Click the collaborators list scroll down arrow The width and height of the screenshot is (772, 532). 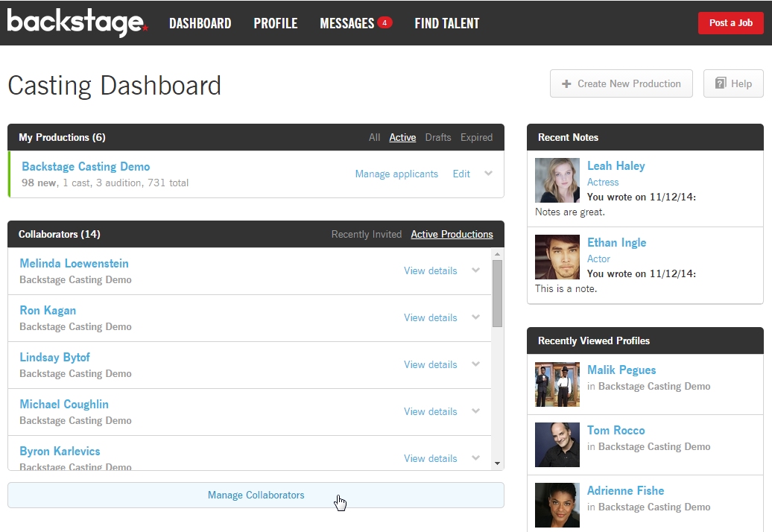click(x=497, y=463)
